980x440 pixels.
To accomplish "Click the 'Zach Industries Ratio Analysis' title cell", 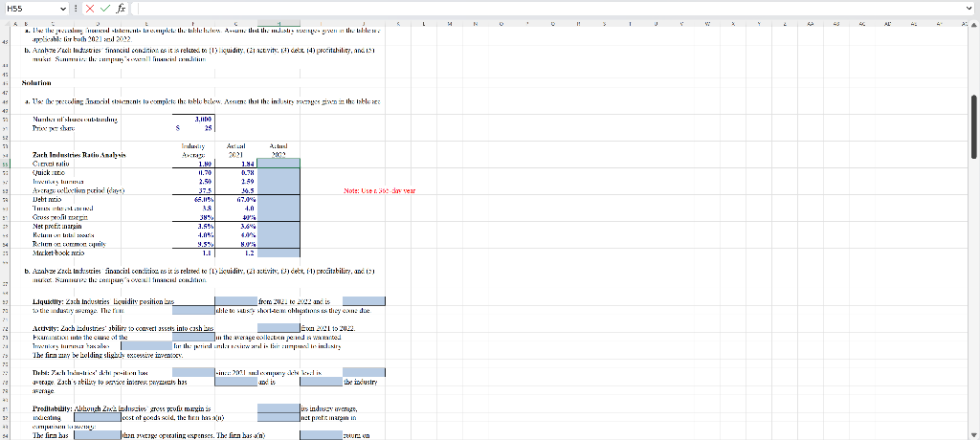I will click(x=78, y=154).
